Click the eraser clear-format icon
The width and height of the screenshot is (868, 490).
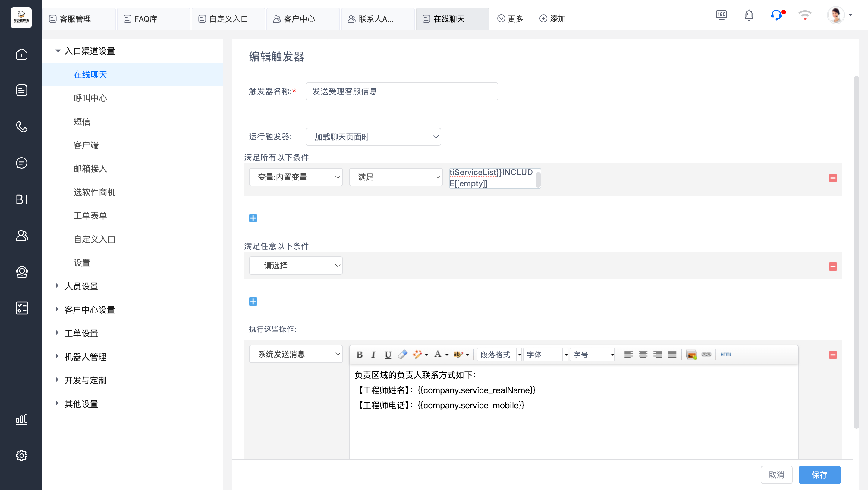pyautogui.click(x=402, y=355)
